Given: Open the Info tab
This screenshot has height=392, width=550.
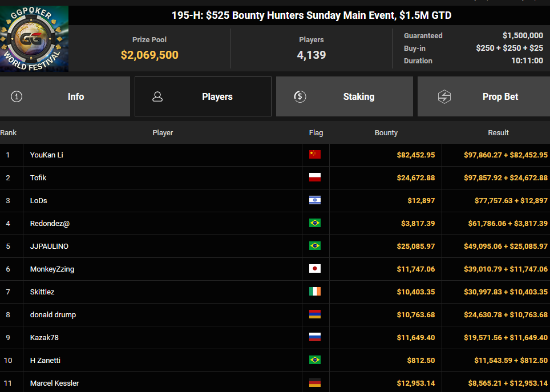Looking at the screenshot, I should click(65, 96).
